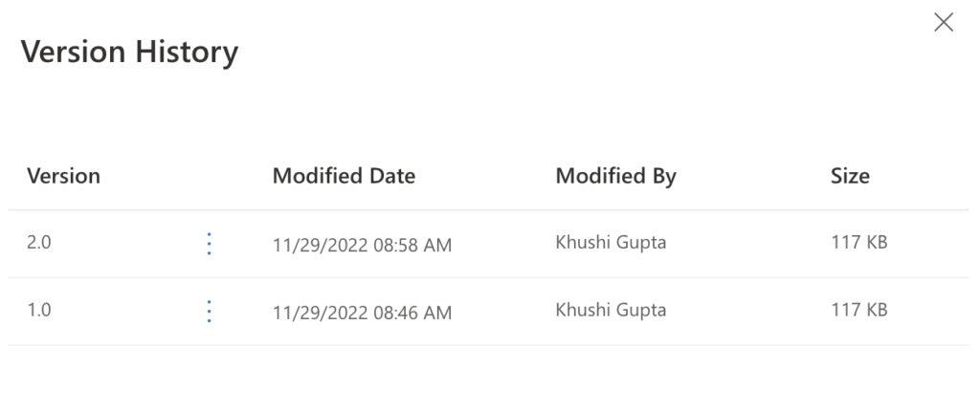The width and height of the screenshot is (980, 412).
Task: Click the Size column header
Action: (850, 176)
